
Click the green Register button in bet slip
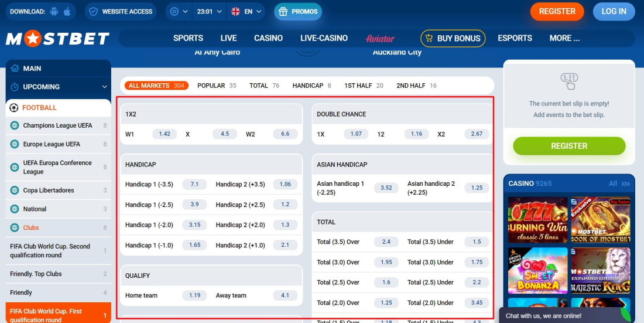click(x=569, y=146)
